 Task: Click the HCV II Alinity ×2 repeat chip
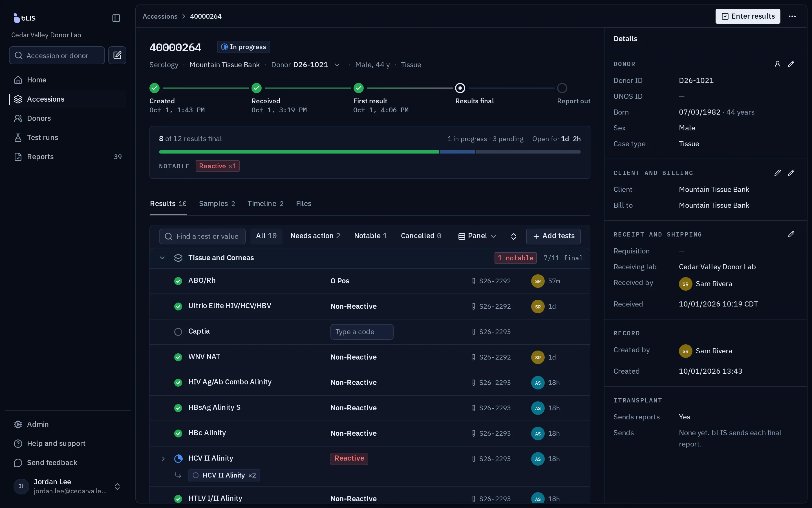pyautogui.click(x=224, y=475)
